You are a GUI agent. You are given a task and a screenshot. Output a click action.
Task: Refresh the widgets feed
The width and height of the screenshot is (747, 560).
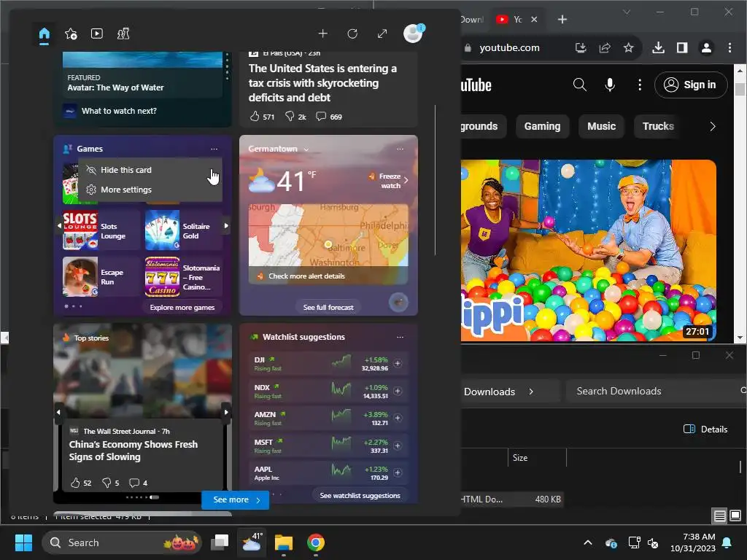pyautogui.click(x=352, y=34)
